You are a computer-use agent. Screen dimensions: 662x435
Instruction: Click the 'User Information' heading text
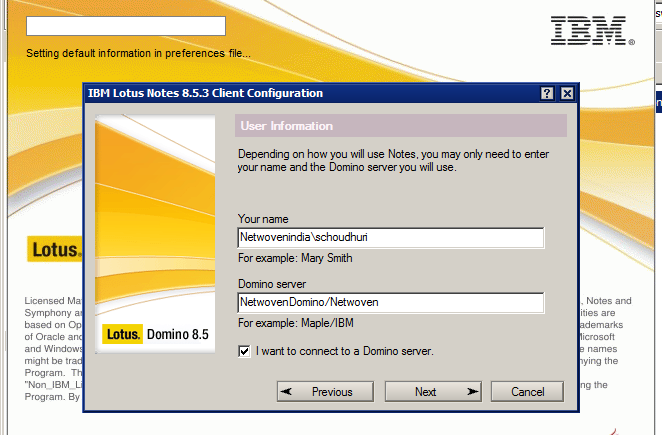[287, 126]
